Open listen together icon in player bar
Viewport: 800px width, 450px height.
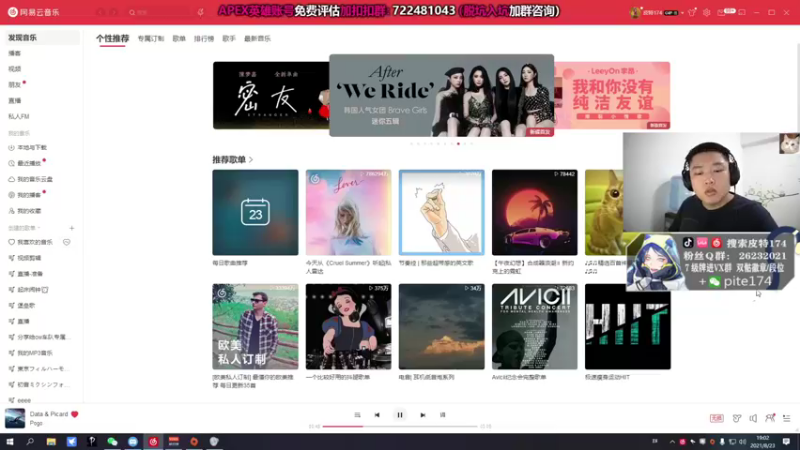coord(770,418)
